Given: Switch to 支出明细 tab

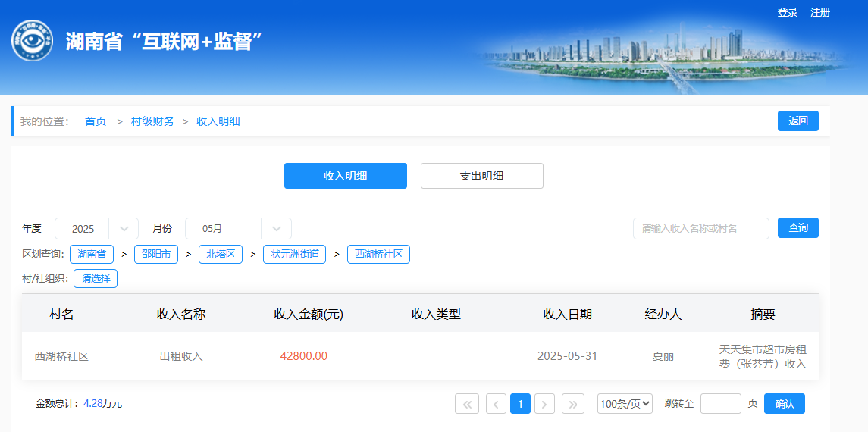Looking at the screenshot, I should point(481,176).
